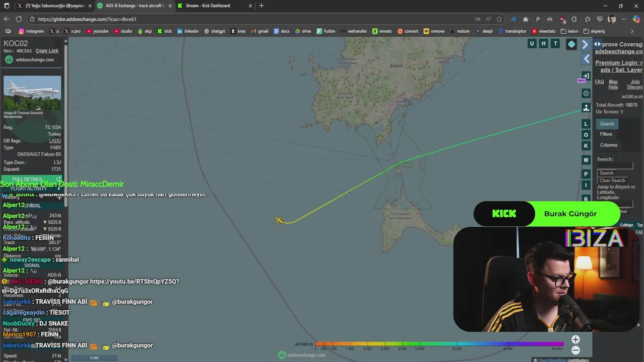Zoom out the map with minus button
644x362 pixels.
pyautogui.click(x=576, y=350)
